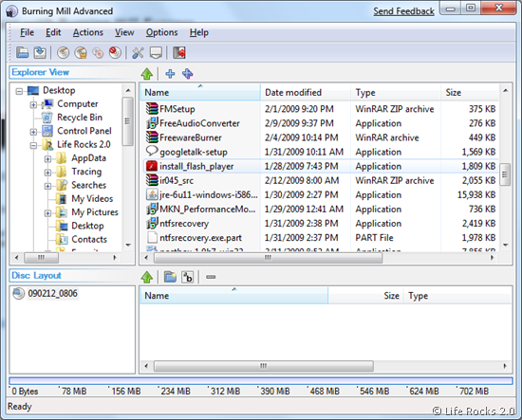Sort files by Type column header
522x420 pixels.
click(x=396, y=93)
